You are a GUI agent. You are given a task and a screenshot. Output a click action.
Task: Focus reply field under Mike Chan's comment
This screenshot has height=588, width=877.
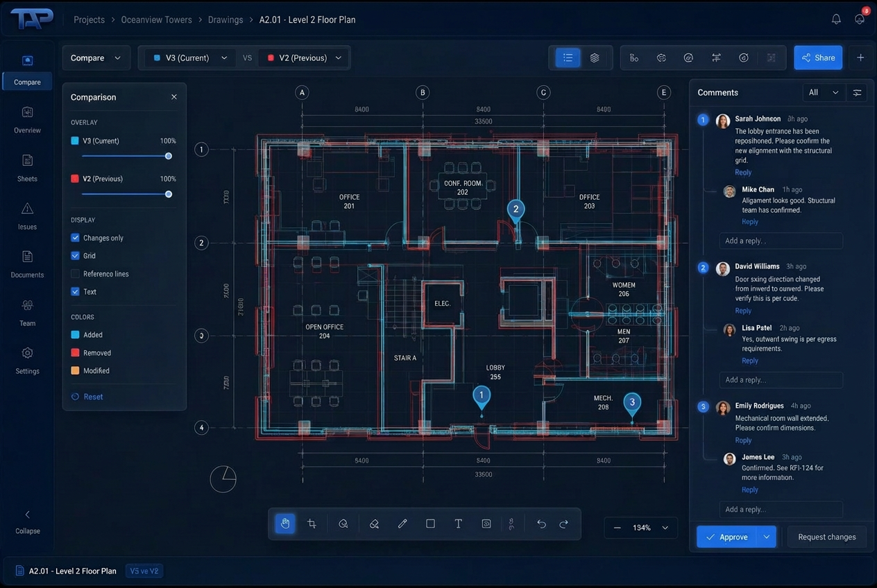click(781, 241)
